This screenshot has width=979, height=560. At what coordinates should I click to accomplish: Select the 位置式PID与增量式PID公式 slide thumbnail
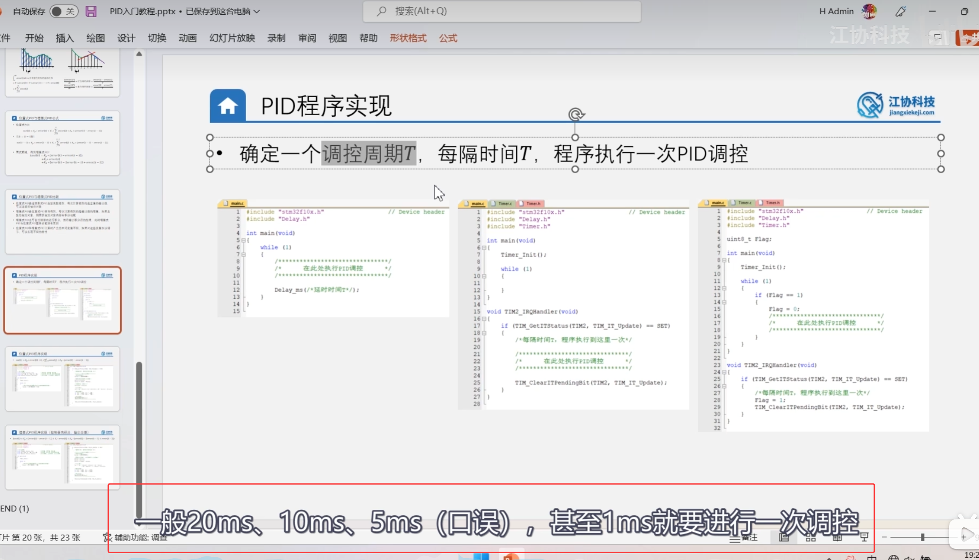point(62,143)
